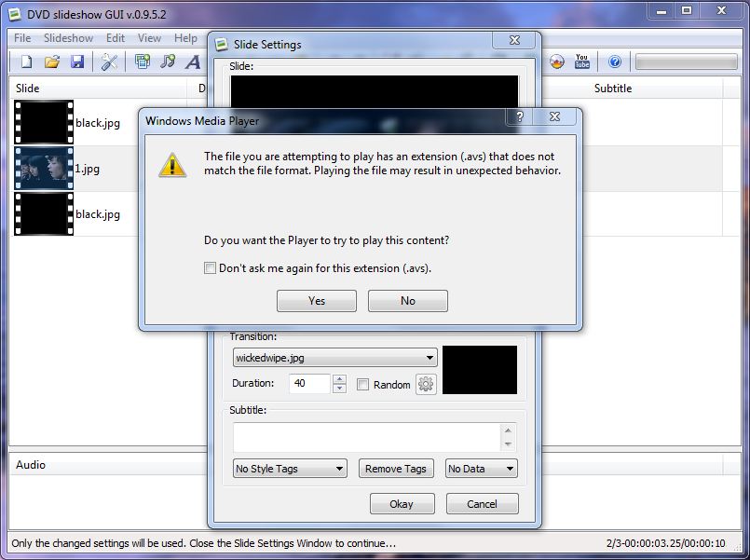Click the 1.jpg file name text

coord(88,169)
